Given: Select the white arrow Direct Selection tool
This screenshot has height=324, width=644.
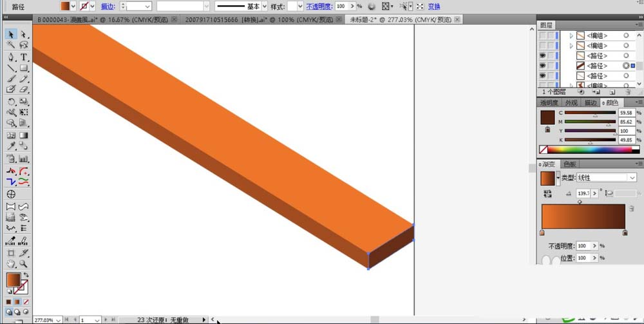Looking at the screenshot, I should tap(23, 35).
